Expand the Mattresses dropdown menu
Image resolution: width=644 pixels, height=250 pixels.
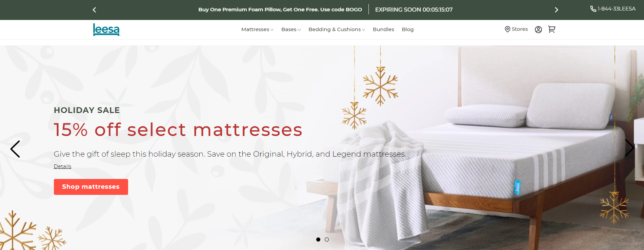point(258,29)
